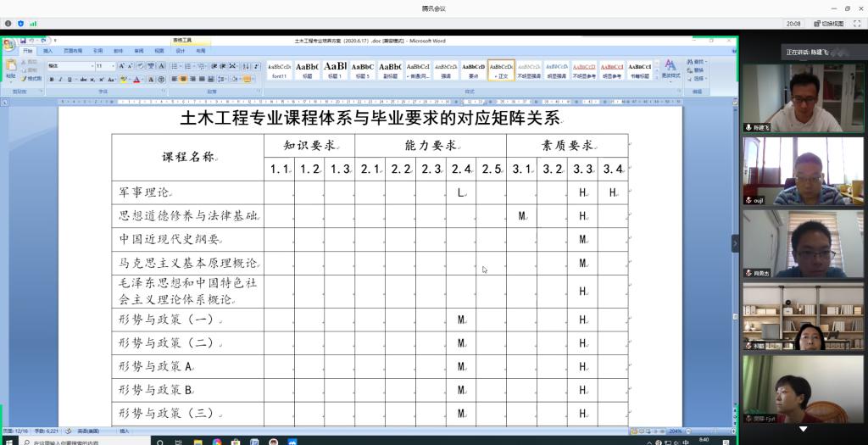The height and width of the screenshot is (445, 868).
Task: Open the font size dropdown showing 11
Action: pos(105,65)
